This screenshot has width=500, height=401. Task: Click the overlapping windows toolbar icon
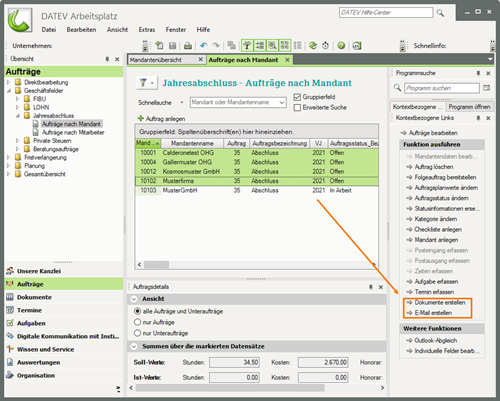[231, 45]
